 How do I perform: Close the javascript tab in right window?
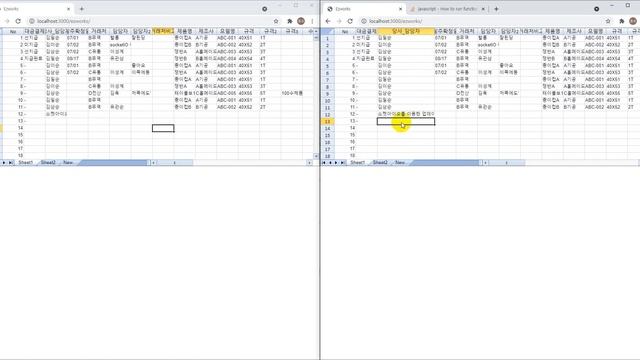[483, 9]
